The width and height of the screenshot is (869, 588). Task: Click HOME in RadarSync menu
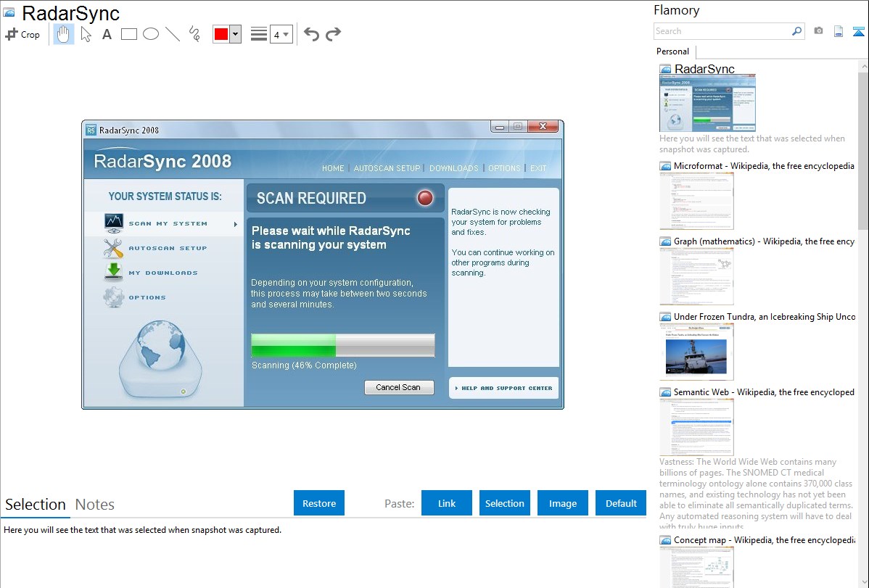[333, 168]
